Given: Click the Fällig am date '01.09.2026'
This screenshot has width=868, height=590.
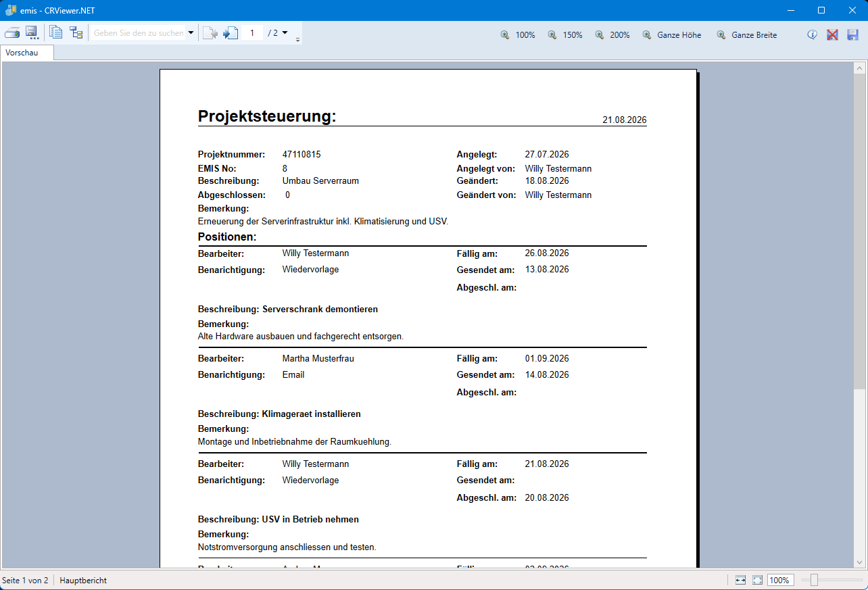Looking at the screenshot, I should pyautogui.click(x=547, y=358).
